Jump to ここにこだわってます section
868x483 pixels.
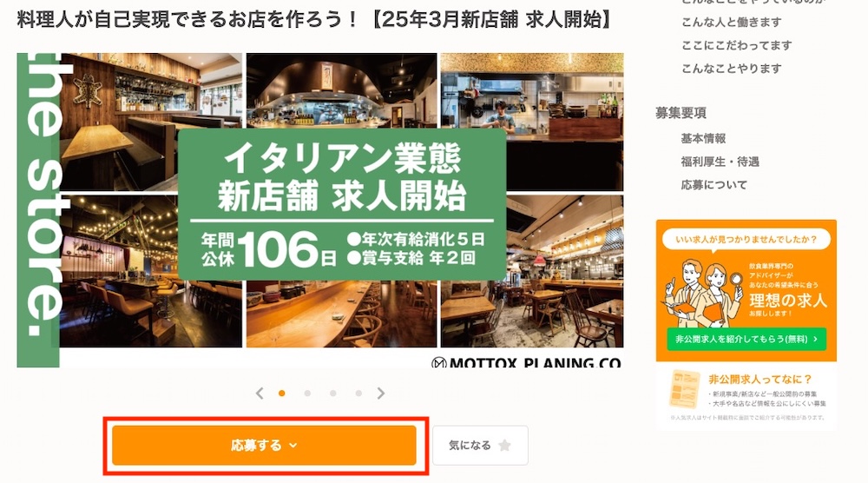click(x=736, y=45)
